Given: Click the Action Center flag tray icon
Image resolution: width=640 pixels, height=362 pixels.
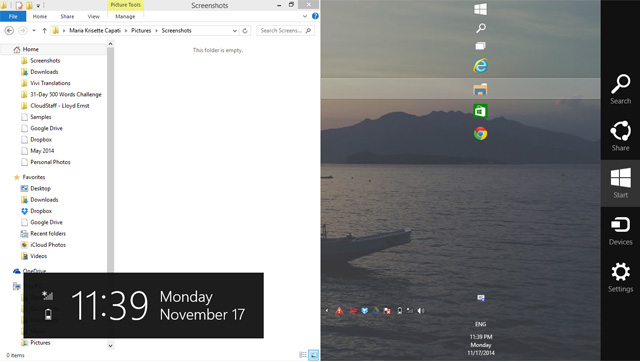Looking at the screenshot, I should point(387,311).
